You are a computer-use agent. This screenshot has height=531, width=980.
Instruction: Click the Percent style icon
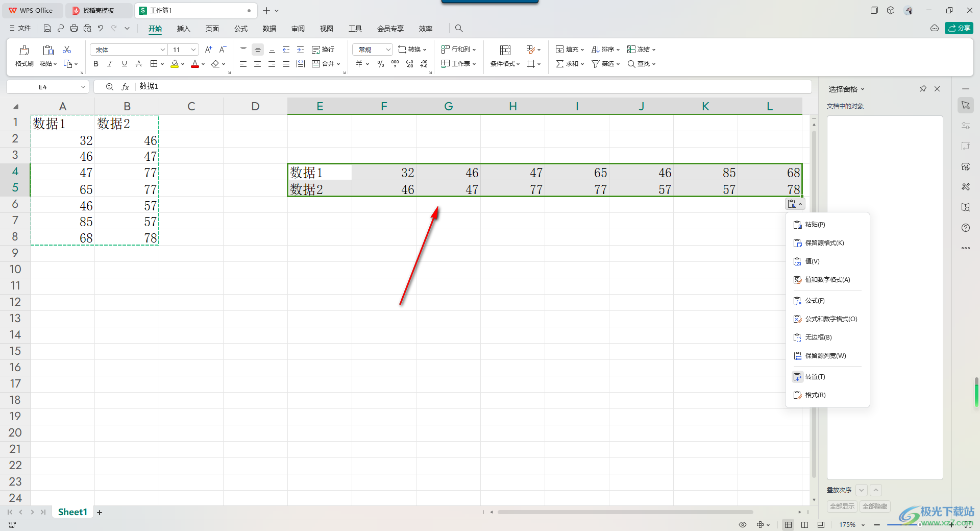click(381, 64)
